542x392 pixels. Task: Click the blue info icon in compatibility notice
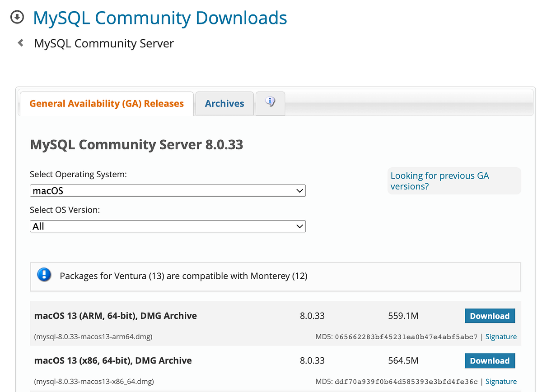(x=44, y=275)
